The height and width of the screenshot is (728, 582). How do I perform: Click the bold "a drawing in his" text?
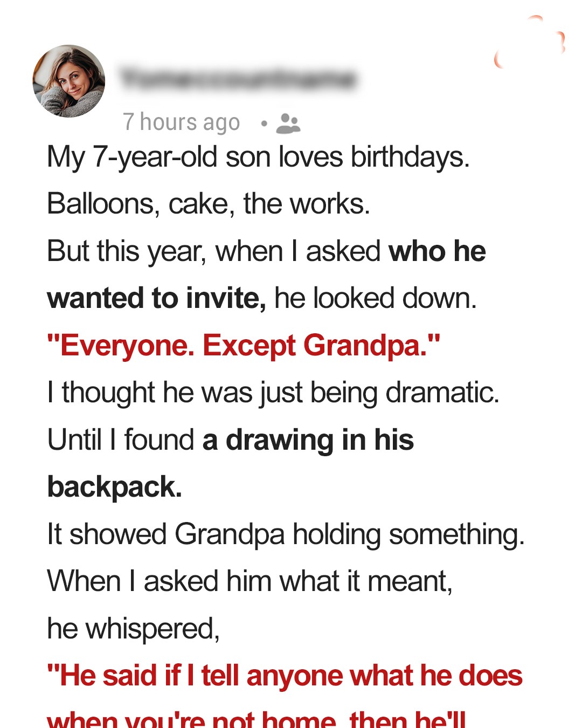click(308, 439)
